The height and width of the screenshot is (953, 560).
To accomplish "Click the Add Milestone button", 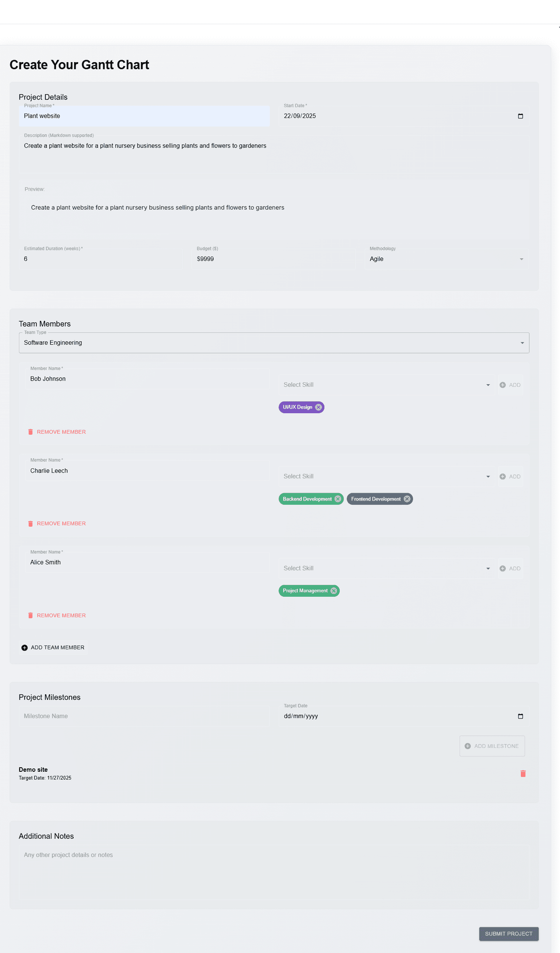I will tap(492, 746).
